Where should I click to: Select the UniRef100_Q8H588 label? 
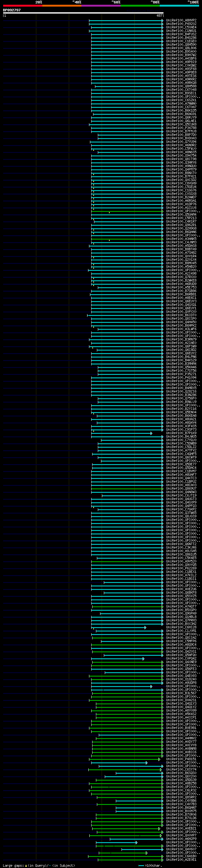(181, 86)
